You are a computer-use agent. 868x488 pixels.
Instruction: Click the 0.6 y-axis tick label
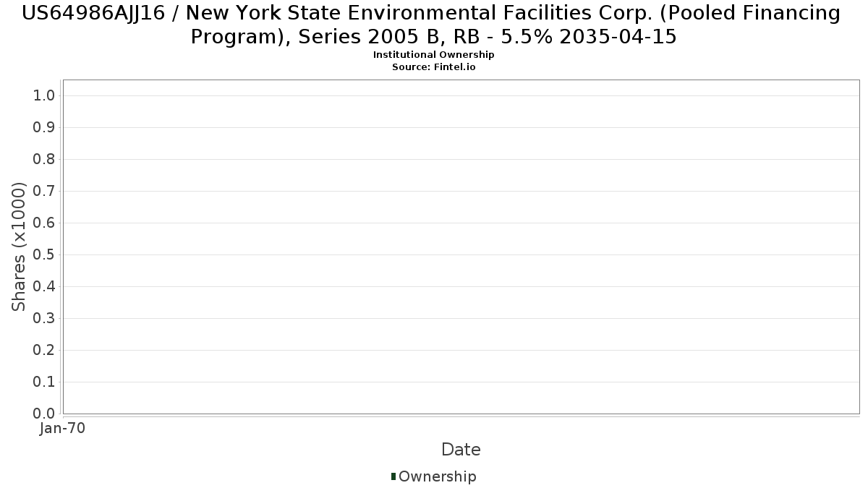pyautogui.click(x=45, y=223)
